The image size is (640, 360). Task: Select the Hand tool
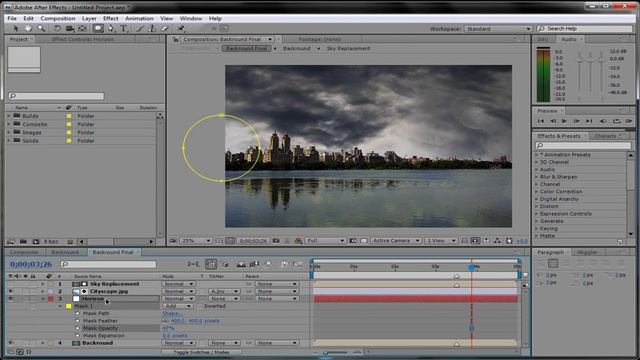pyautogui.click(x=28, y=29)
